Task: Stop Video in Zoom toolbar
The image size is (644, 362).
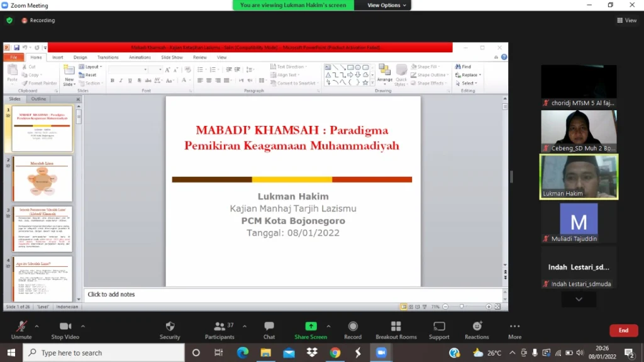Action: point(65,331)
